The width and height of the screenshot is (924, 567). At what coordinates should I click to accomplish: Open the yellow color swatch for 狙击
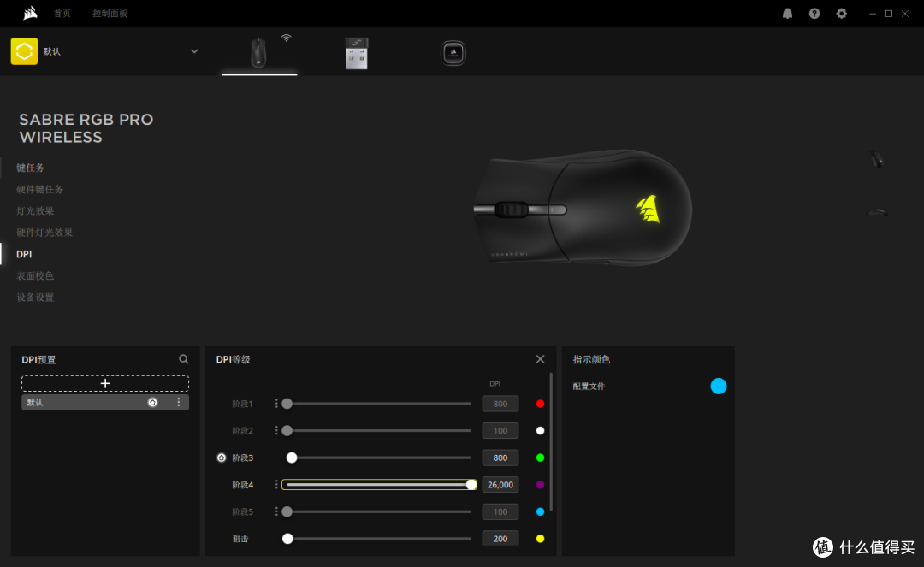[x=540, y=539]
